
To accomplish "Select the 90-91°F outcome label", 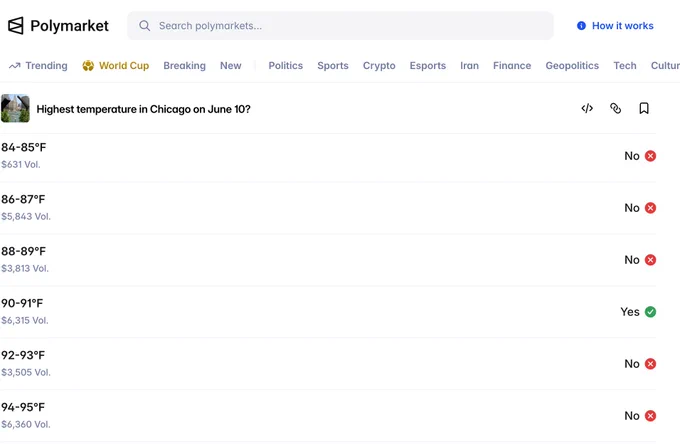I will pos(22,303).
